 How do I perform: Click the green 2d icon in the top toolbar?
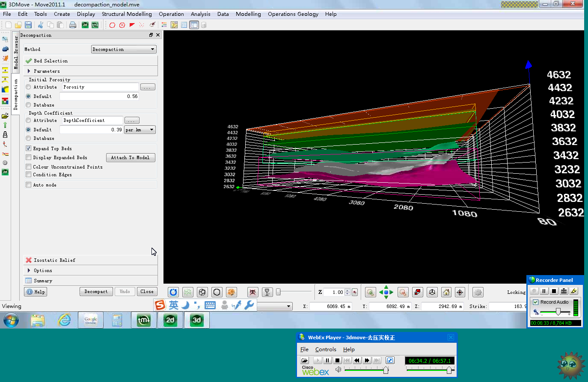click(85, 25)
